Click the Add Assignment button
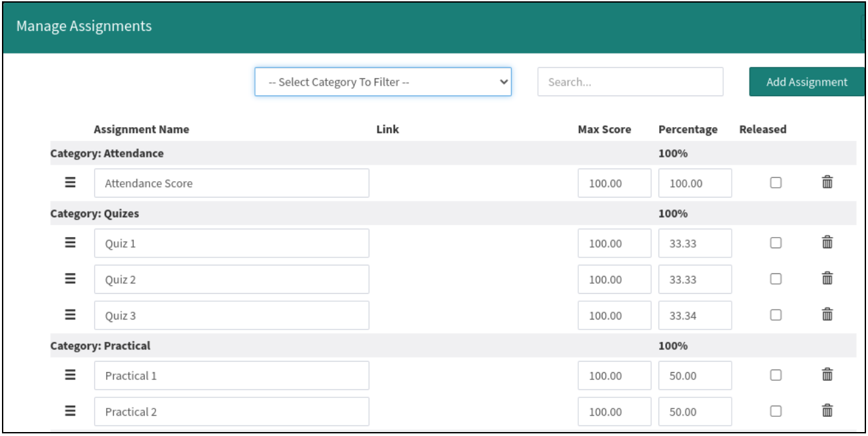This screenshot has height=436, width=868. point(807,82)
